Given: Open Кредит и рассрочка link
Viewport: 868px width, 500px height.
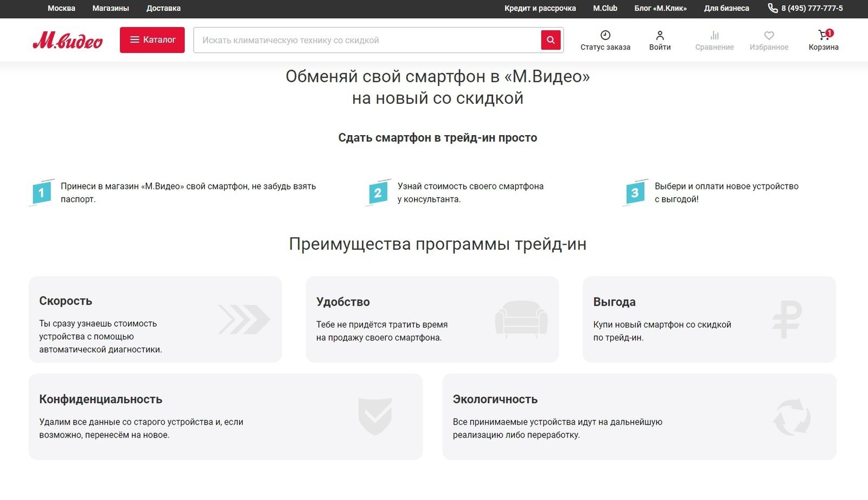Looking at the screenshot, I should (540, 8).
